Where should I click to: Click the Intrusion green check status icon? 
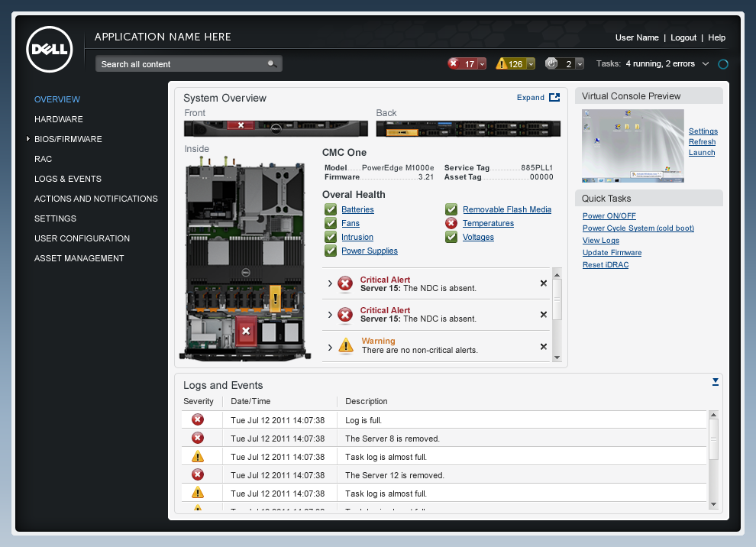(x=330, y=237)
